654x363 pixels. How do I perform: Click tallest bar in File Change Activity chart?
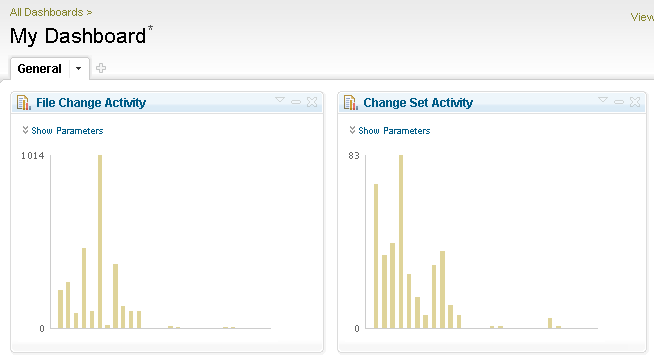click(100, 242)
